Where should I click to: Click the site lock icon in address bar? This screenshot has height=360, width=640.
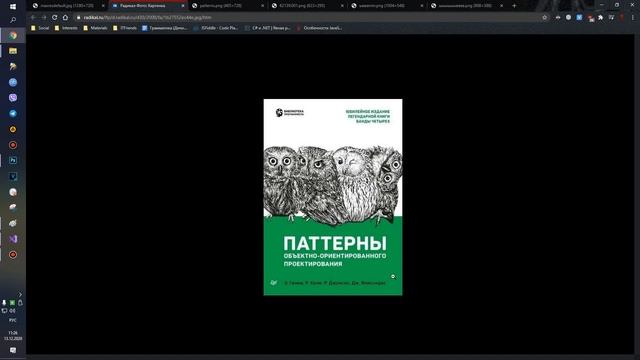[78, 18]
